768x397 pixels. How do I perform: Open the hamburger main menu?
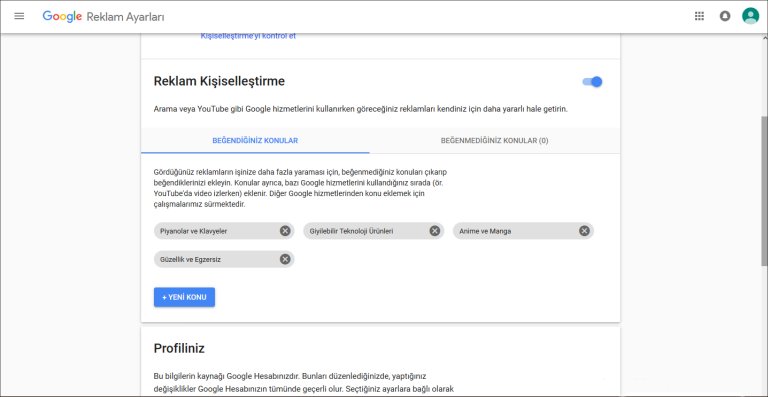coord(19,16)
